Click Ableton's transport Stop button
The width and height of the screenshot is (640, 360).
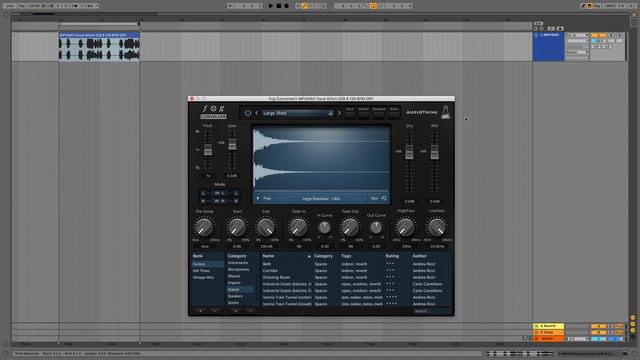pyautogui.click(x=279, y=6)
